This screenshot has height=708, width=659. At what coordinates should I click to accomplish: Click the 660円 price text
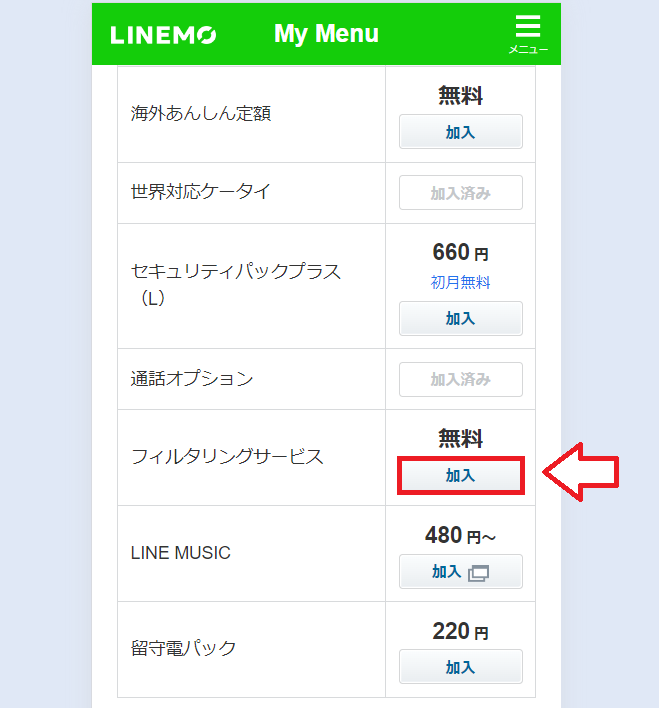(460, 252)
